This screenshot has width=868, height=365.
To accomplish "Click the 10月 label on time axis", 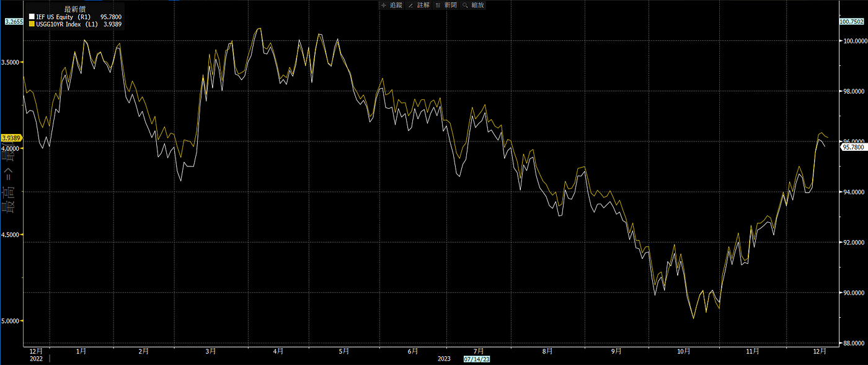I will point(683,351).
